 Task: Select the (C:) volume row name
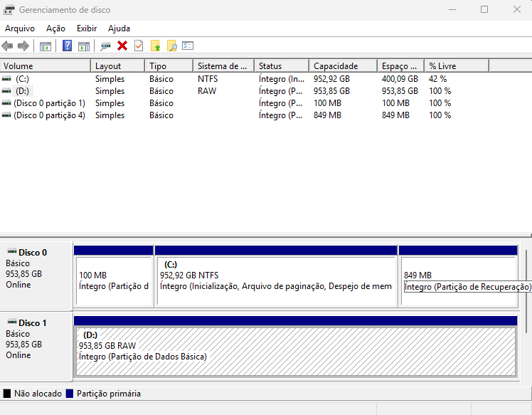click(22, 79)
